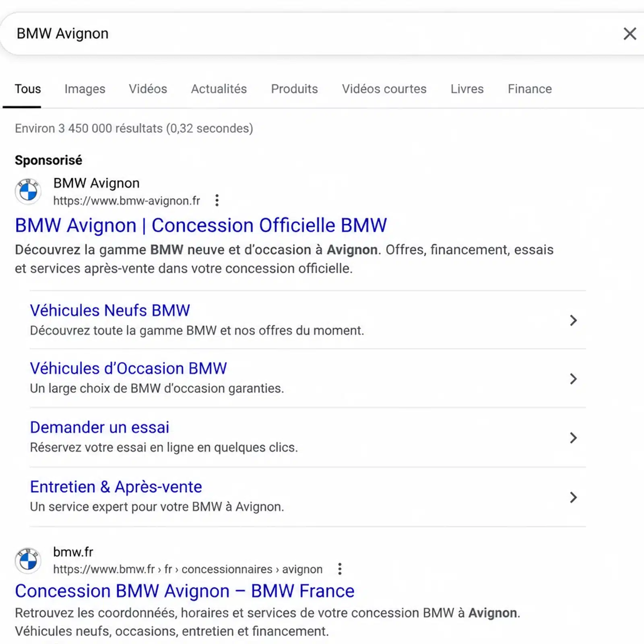Clear the search box with the X icon
The height and width of the screenshot is (644, 644).
point(630,33)
